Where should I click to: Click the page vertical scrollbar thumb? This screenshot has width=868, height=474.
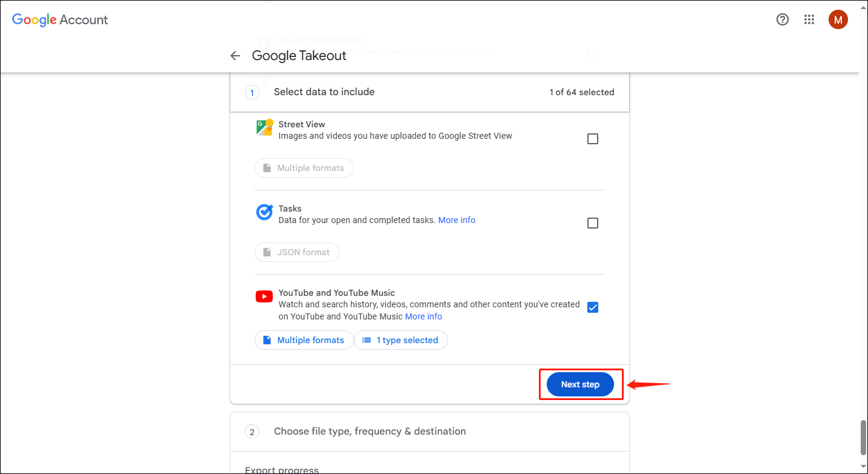[x=863, y=436]
